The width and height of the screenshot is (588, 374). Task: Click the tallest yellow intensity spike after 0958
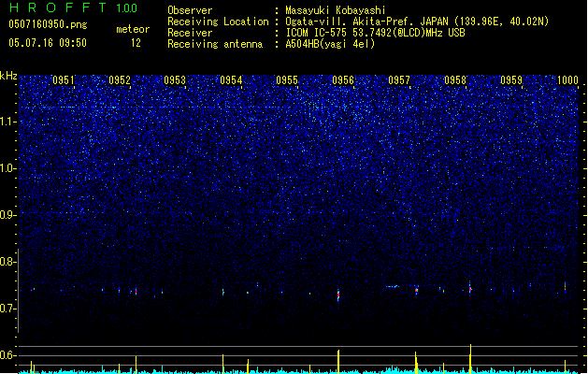[470, 359]
